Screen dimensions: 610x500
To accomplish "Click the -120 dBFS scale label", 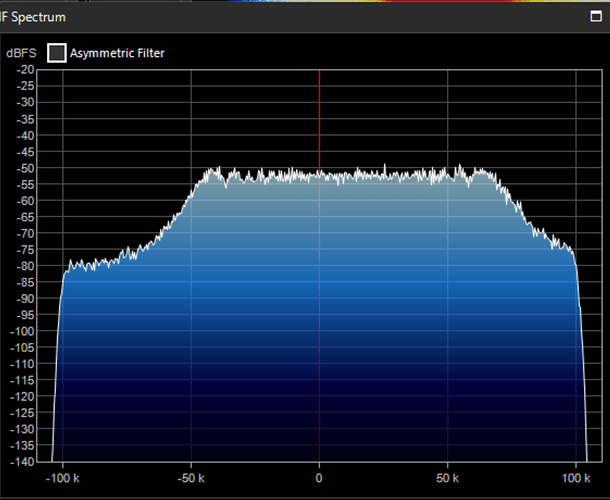I will [22, 396].
